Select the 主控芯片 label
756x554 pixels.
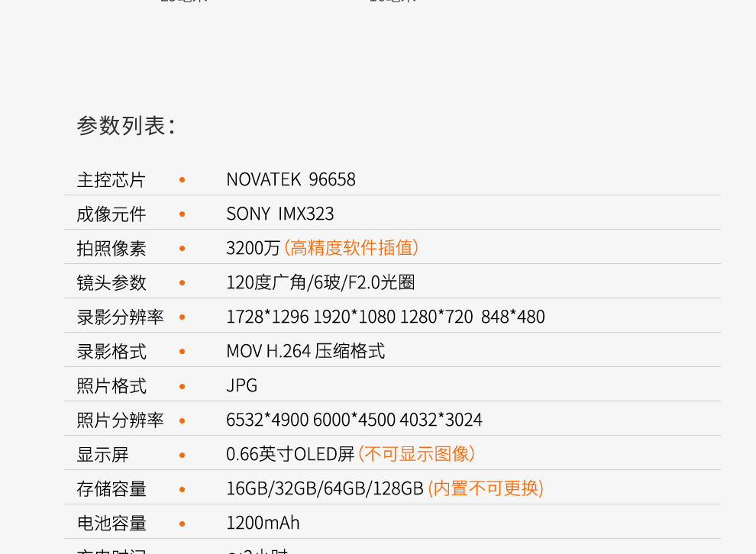point(111,180)
